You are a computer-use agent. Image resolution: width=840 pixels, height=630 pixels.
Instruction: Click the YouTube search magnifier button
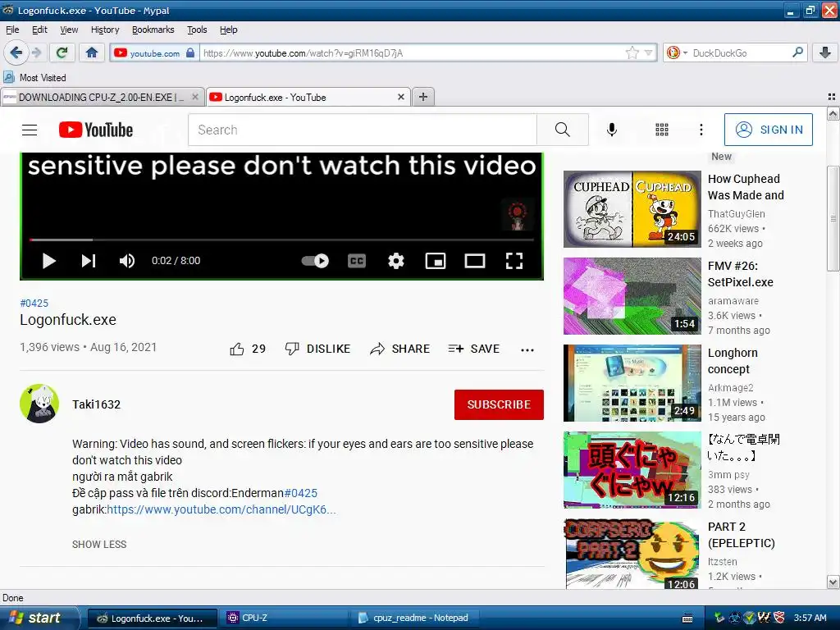(563, 130)
